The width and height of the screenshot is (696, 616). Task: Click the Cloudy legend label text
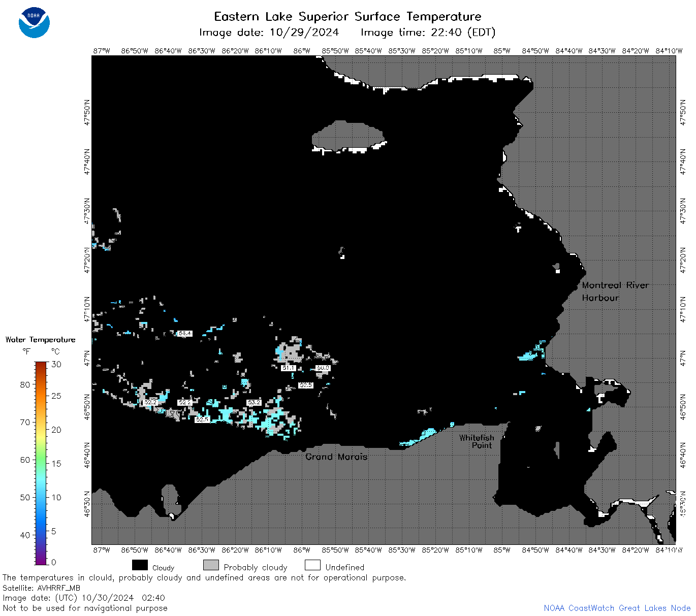click(x=163, y=568)
